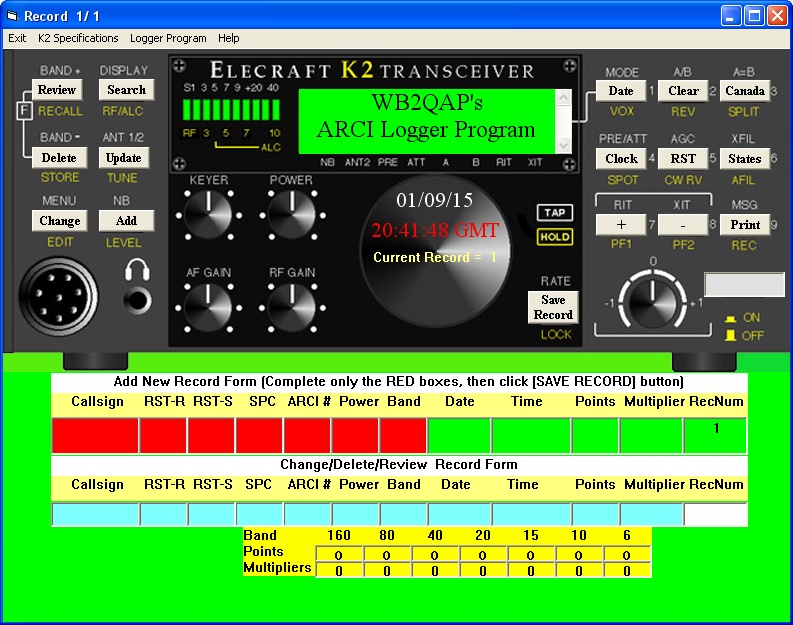Click the round microphone connector
This screenshot has height=625, width=793.
click(x=59, y=296)
